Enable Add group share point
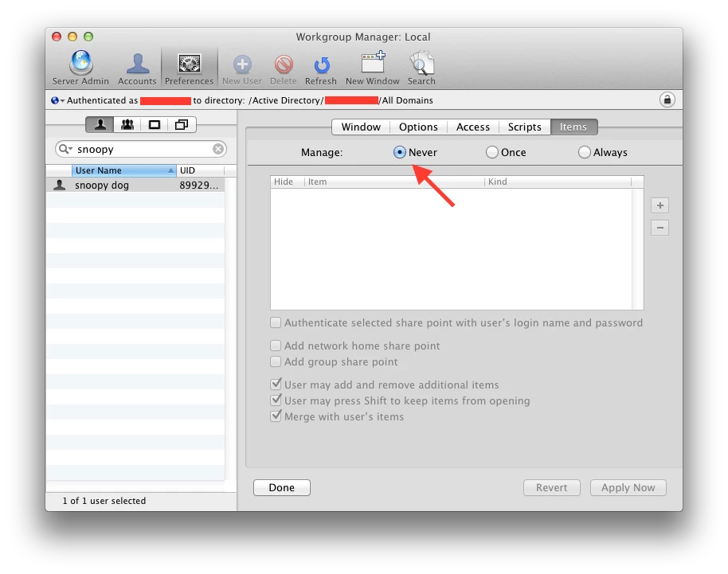 click(276, 361)
